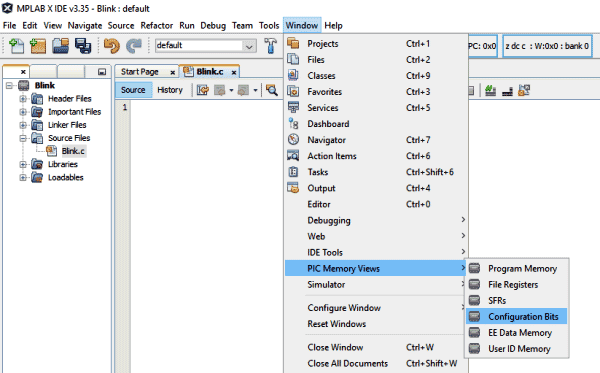The image size is (600, 373).
Task: Click the Save All toolbar icon
Action: point(83,46)
